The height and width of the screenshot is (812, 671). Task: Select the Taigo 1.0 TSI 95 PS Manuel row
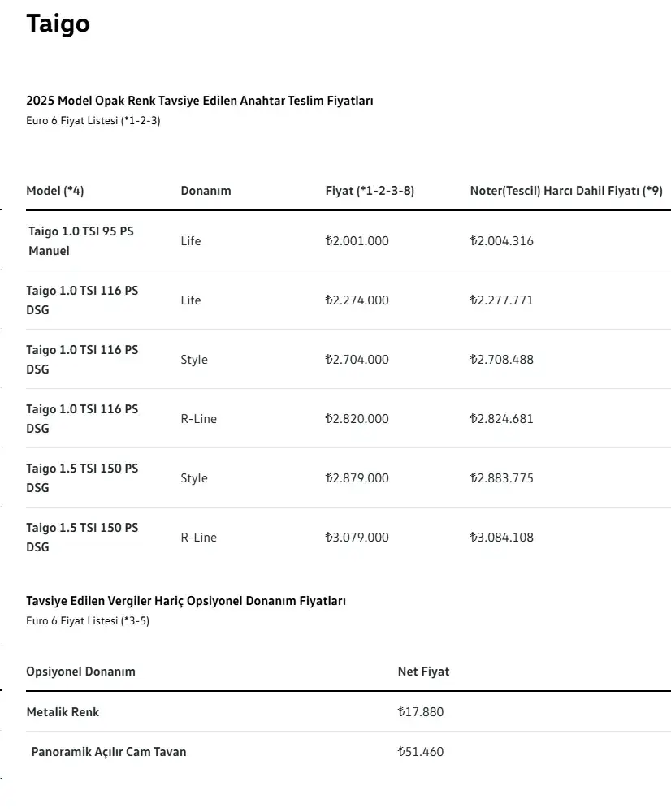point(348,241)
